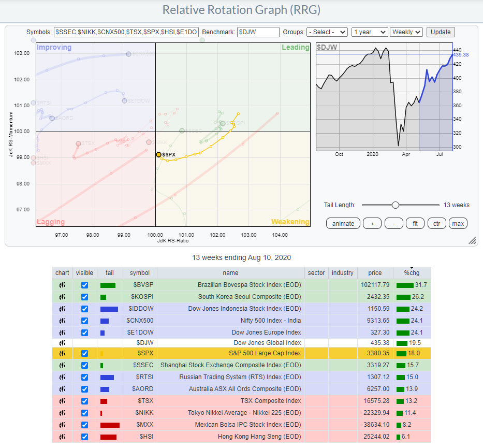Click the animate button
The height and width of the screenshot is (448, 483).
pos(343,223)
